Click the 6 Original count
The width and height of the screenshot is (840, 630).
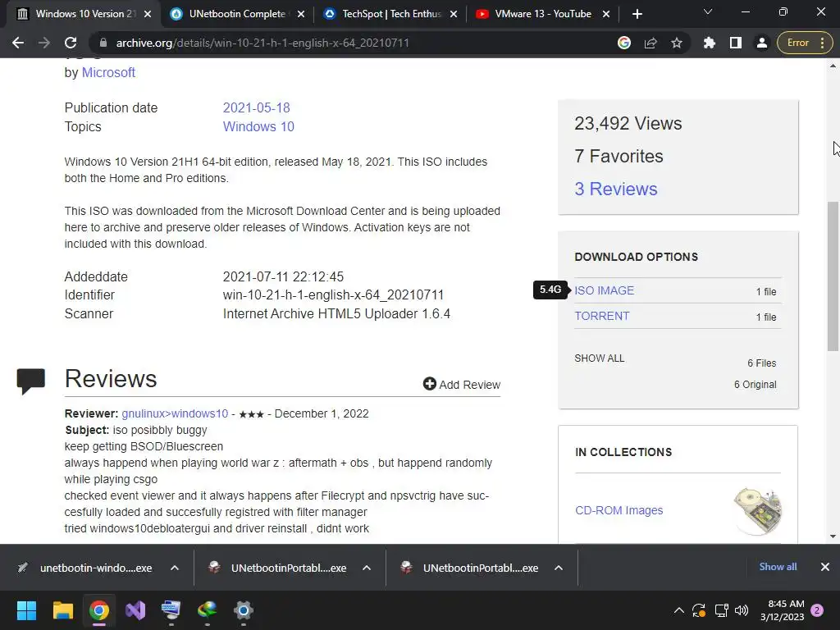pos(755,385)
